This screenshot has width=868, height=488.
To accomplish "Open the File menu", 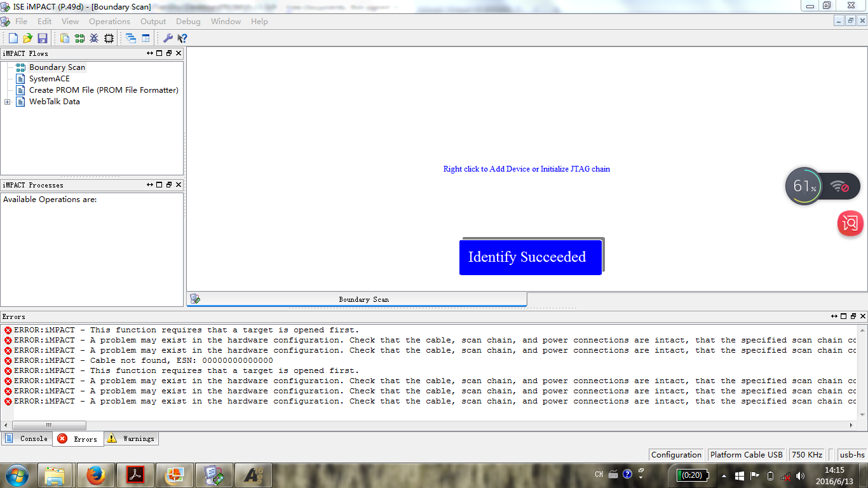I will point(21,22).
